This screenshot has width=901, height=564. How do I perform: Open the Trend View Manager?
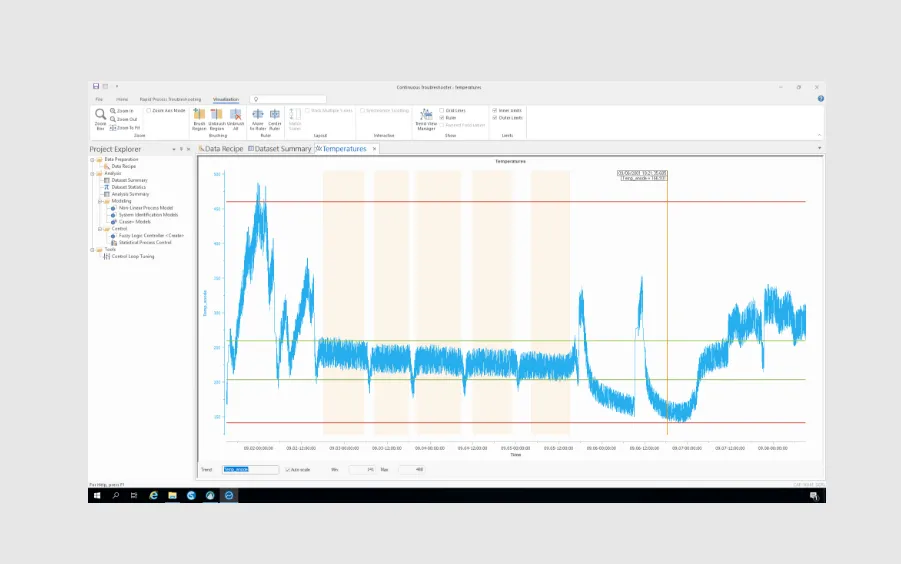pos(426,119)
